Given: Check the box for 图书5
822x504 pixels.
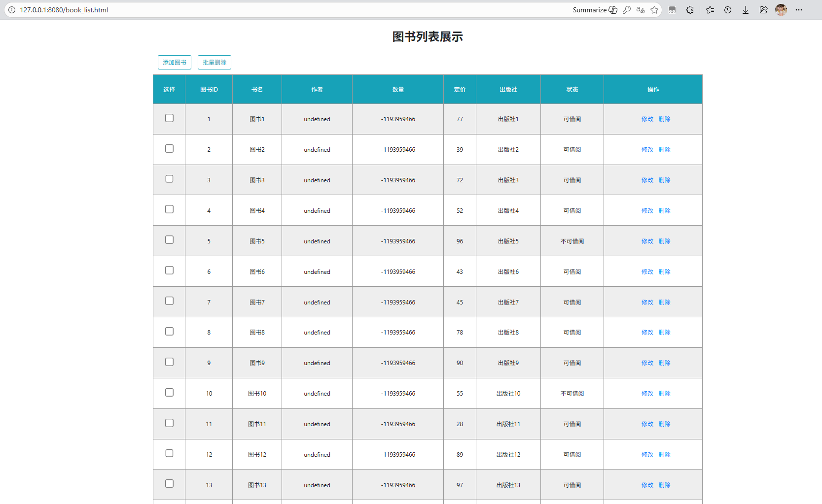Looking at the screenshot, I should click(x=169, y=240).
